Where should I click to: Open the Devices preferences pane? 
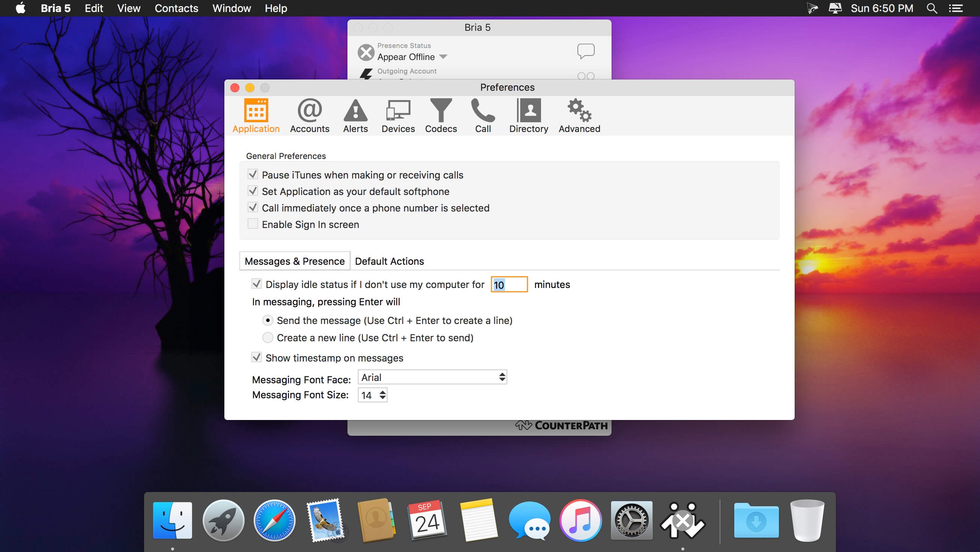click(398, 116)
